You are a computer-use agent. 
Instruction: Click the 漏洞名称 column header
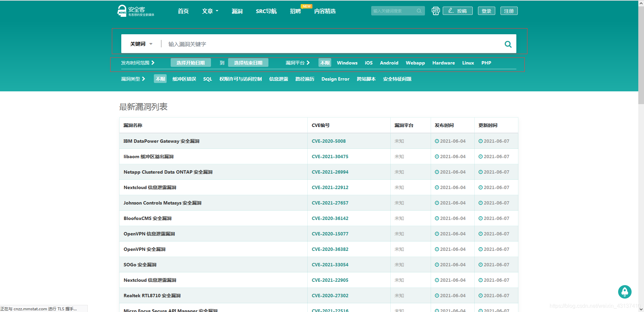(x=133, y=125)
